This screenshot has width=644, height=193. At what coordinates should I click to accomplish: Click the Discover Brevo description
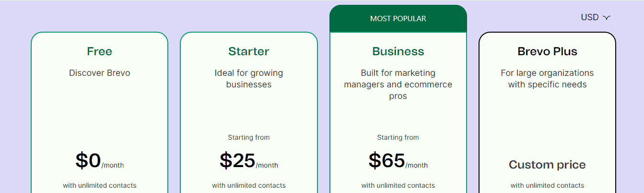(99, 73)
